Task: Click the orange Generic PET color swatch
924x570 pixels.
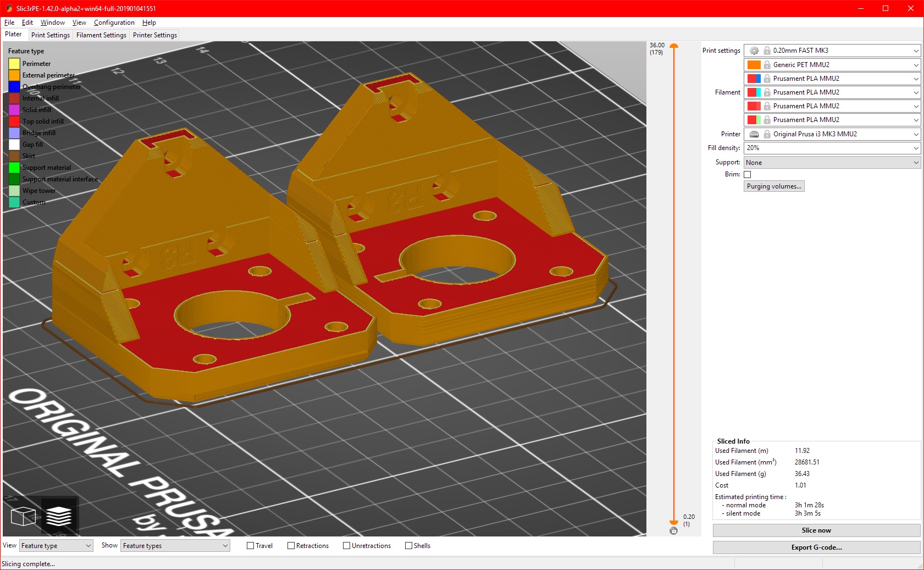Action: (x=753, y=64)
